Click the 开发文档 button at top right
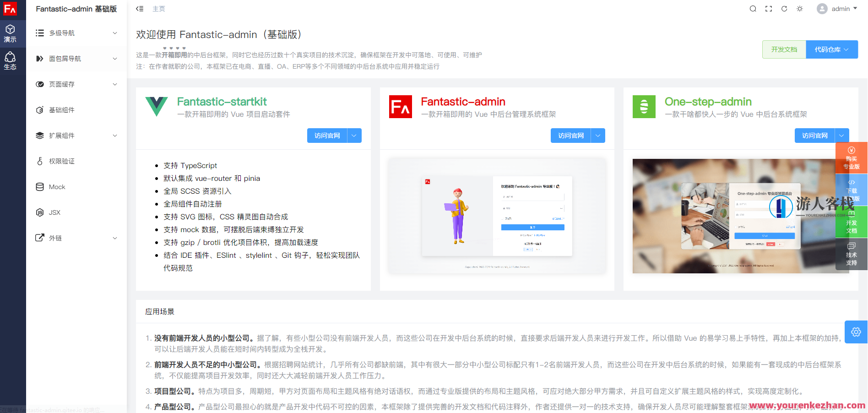Viewport: 868px width, 413px height. tap(784, 49)
